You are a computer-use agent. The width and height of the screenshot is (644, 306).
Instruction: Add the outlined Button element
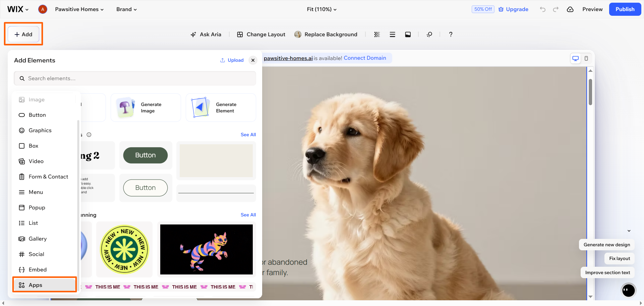coord(145,188)
